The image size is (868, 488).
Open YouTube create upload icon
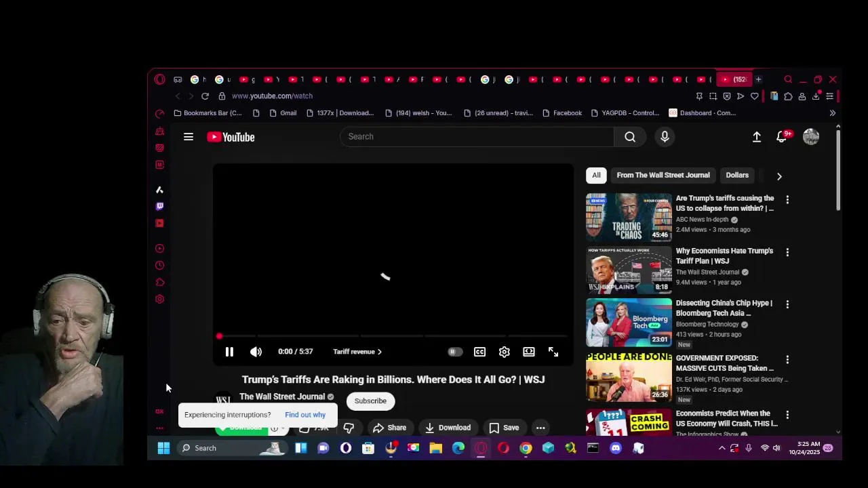[757, 137]
